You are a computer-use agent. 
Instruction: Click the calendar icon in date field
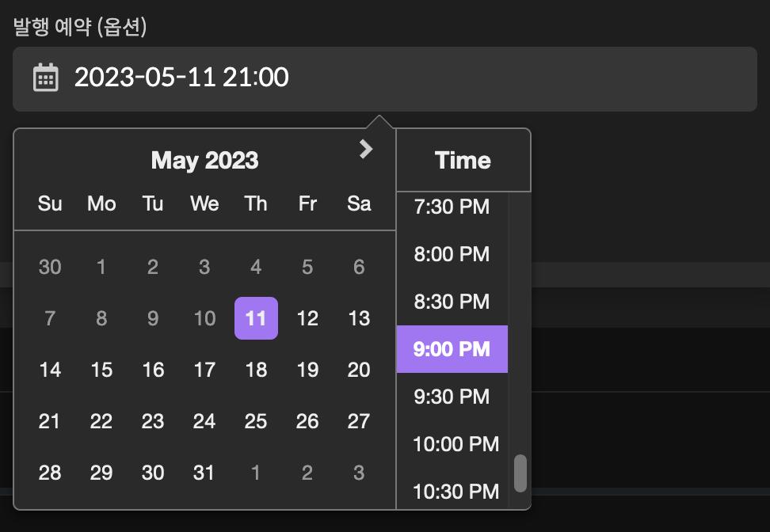(x=46, y=78)
